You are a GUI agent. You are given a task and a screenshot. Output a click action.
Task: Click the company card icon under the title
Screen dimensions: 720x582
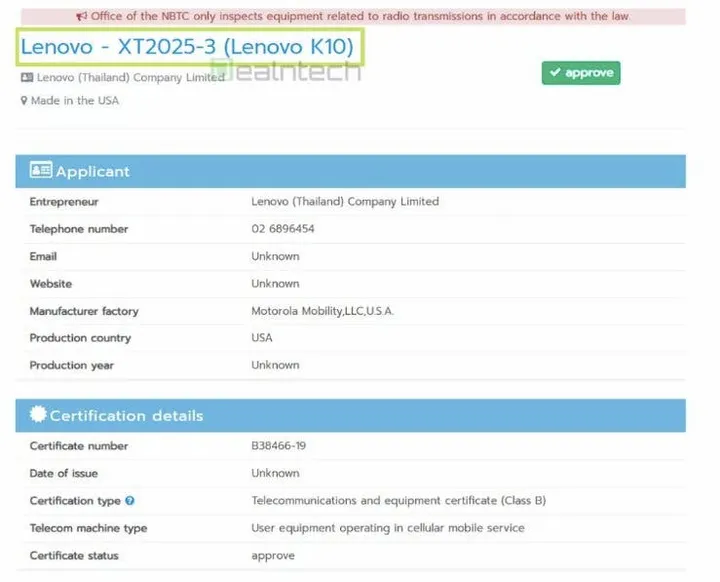coord(27,77)
